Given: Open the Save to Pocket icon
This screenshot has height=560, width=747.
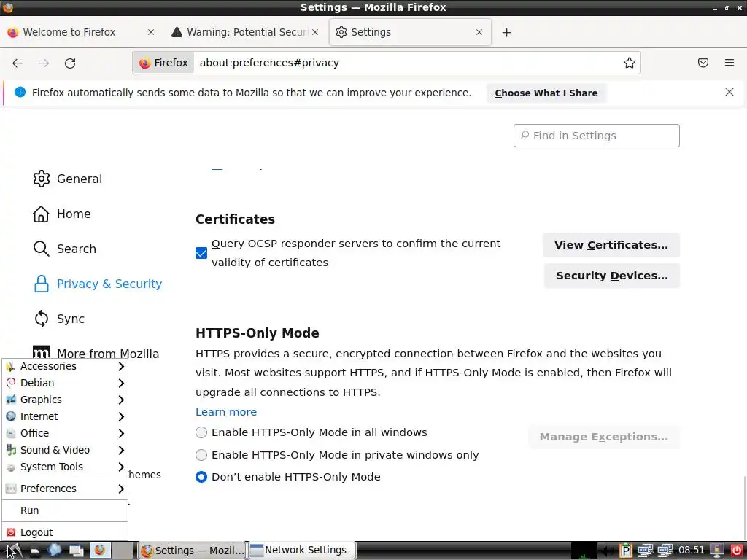Looking at the screenshot, I should (703, 63).
